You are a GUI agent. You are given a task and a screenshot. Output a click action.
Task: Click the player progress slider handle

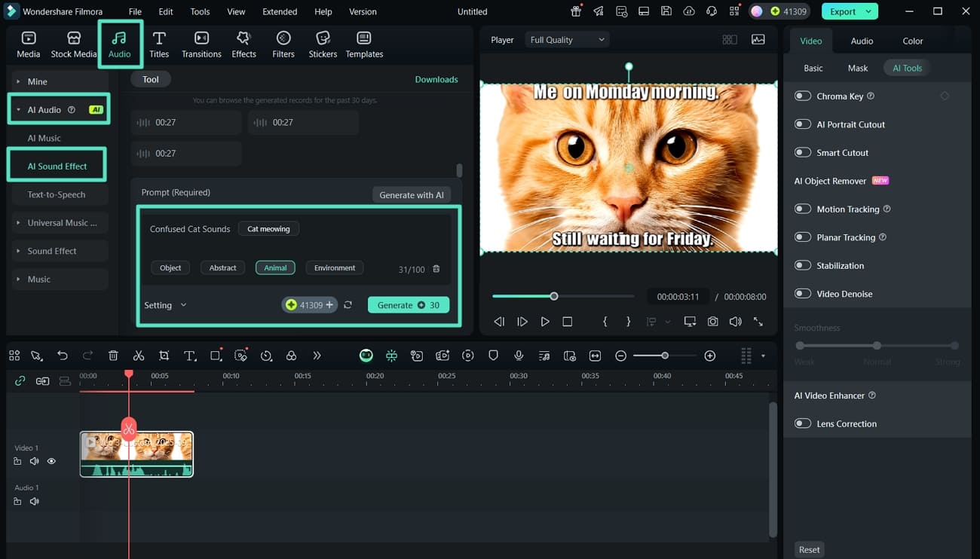pos(554,296)
